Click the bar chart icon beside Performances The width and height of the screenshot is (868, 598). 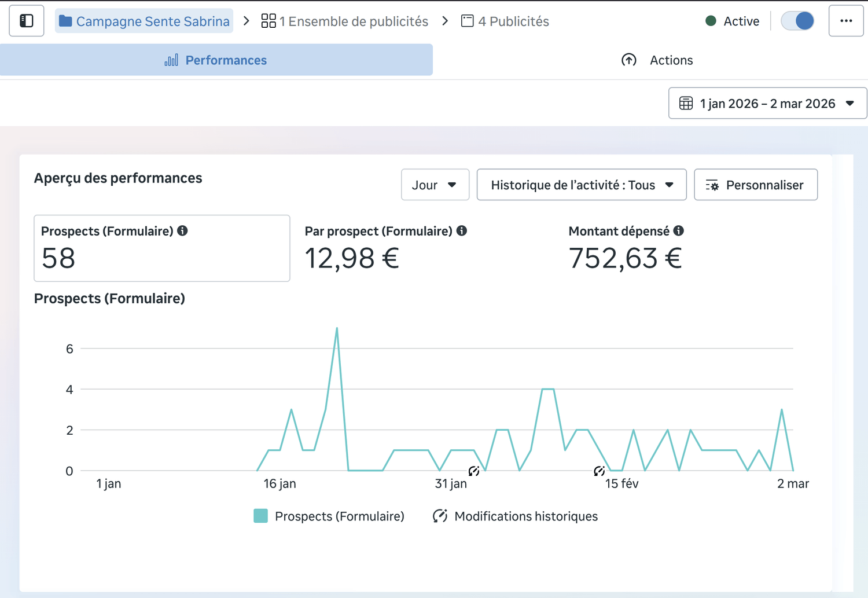coord(171,60)
